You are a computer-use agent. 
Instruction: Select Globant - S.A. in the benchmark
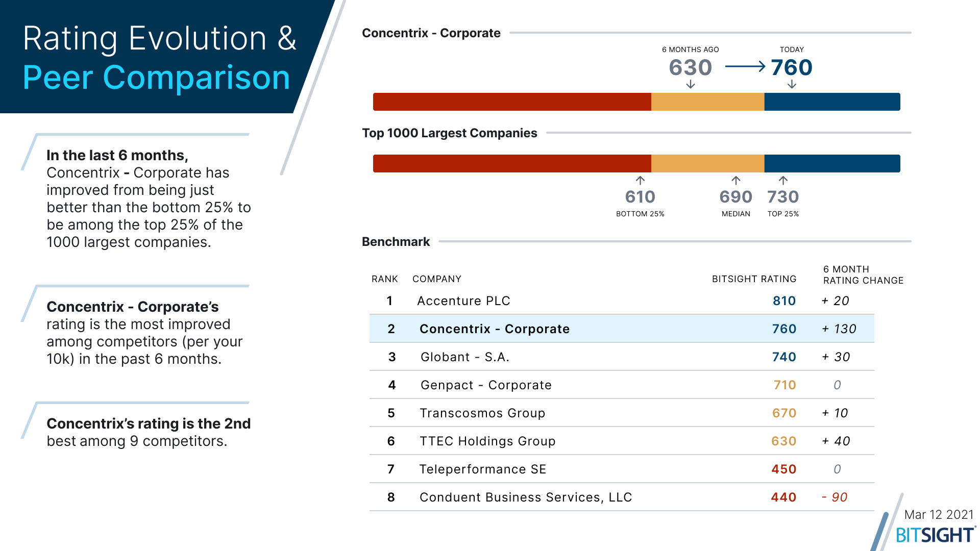point(464,357)
